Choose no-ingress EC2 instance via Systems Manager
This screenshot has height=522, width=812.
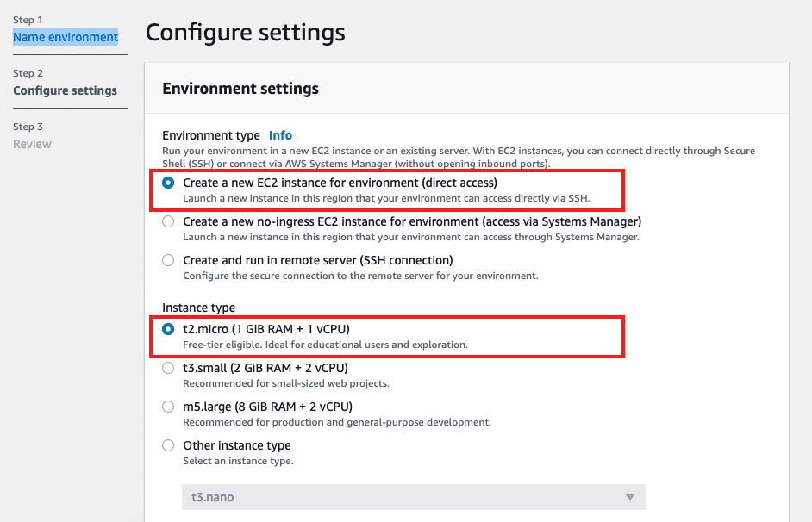(168, 222)
